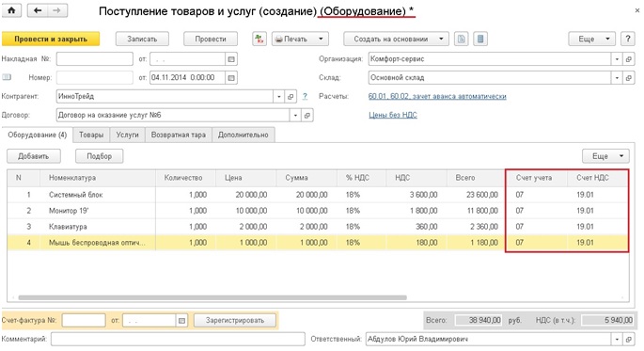
Task: Expand the Ответственный dropdown list
Action: [617, 340]
